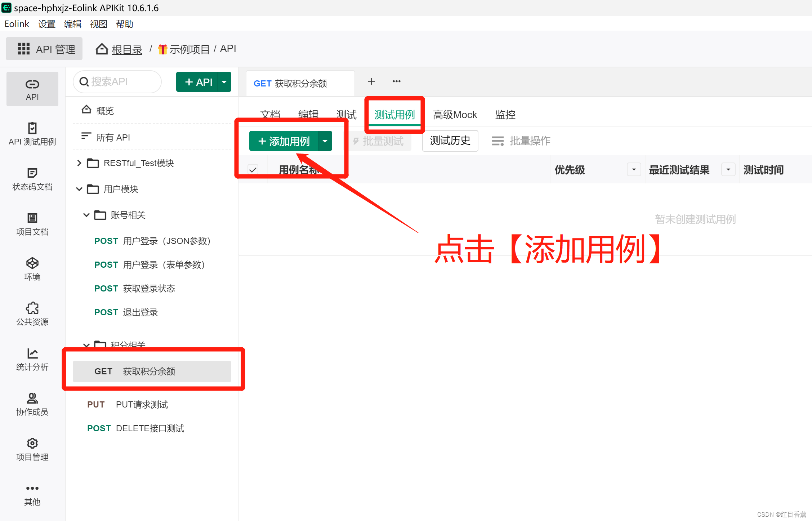The width and height of the screenshot is (812, 521).
Task: Open 统计分析 in sidebar
Action: (x=32, y=359)
